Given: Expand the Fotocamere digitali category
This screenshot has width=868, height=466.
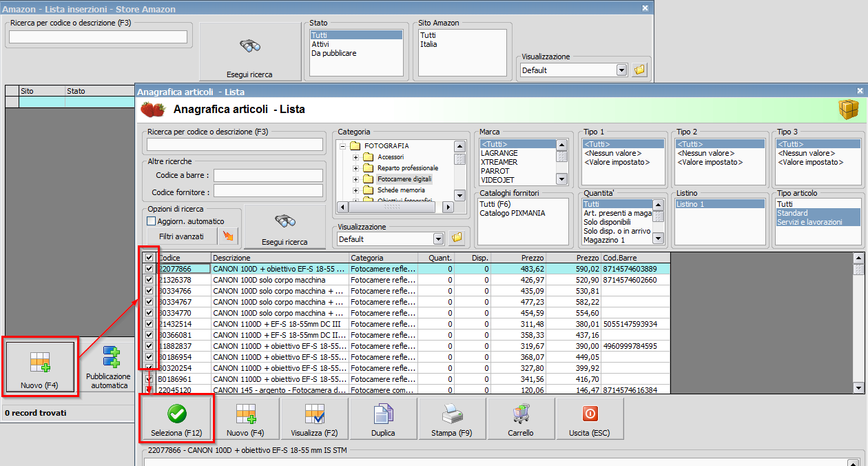Looking at the screenshot, I should click(x=356, y=179).
